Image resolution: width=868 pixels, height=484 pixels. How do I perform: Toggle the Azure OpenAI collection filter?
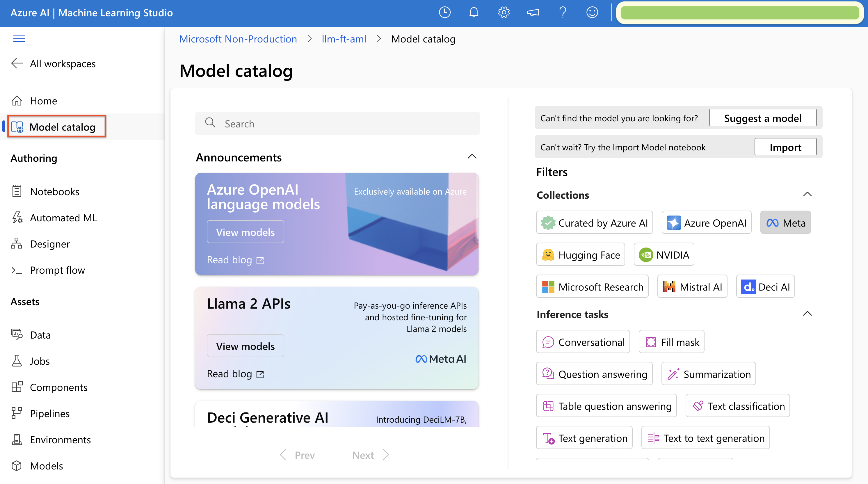coord(706,223)
